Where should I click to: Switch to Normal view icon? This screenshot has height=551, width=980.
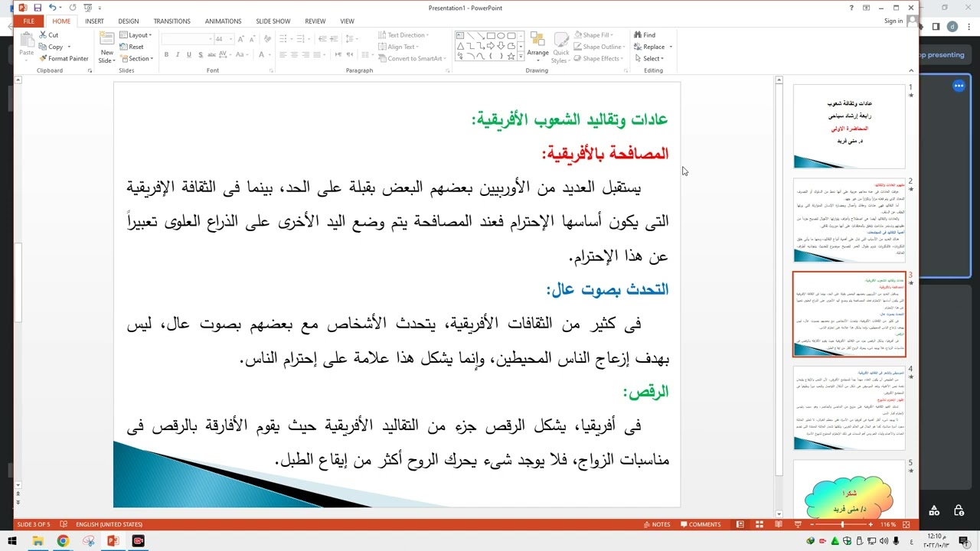740,524
